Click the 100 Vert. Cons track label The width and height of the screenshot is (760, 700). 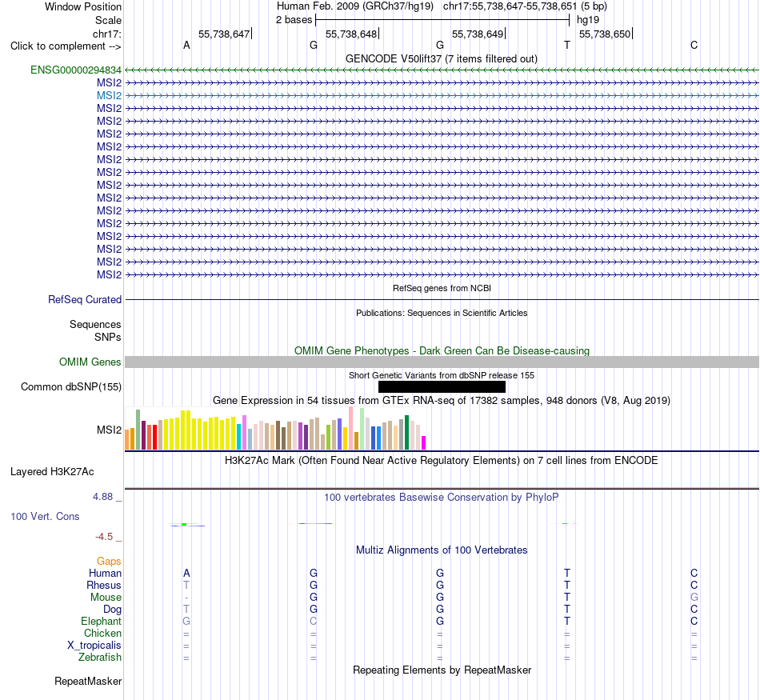tap(45, 516)
